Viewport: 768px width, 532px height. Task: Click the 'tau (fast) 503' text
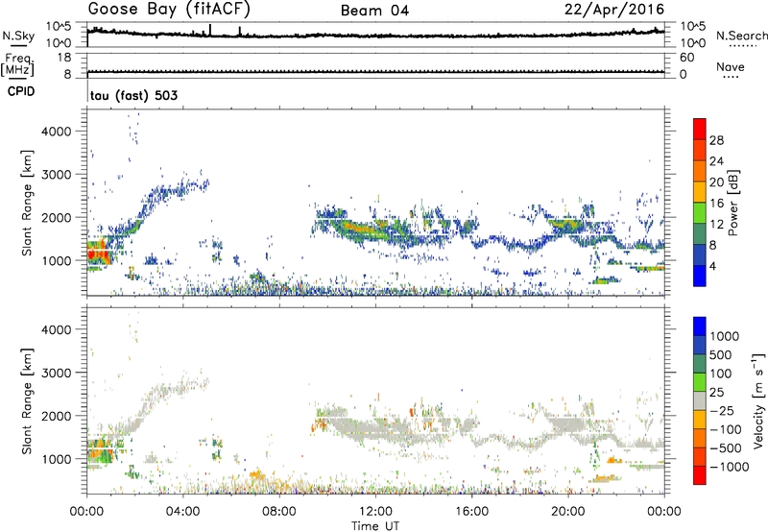click(133, 95)
